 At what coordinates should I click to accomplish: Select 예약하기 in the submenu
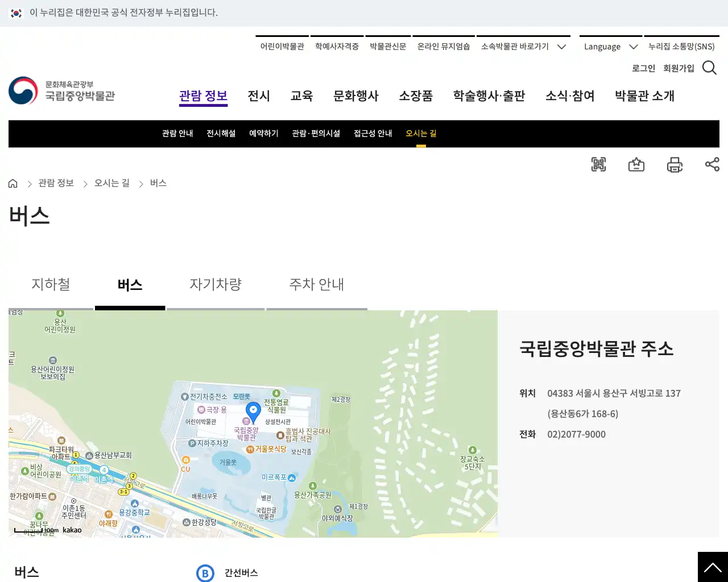(264, 134)
